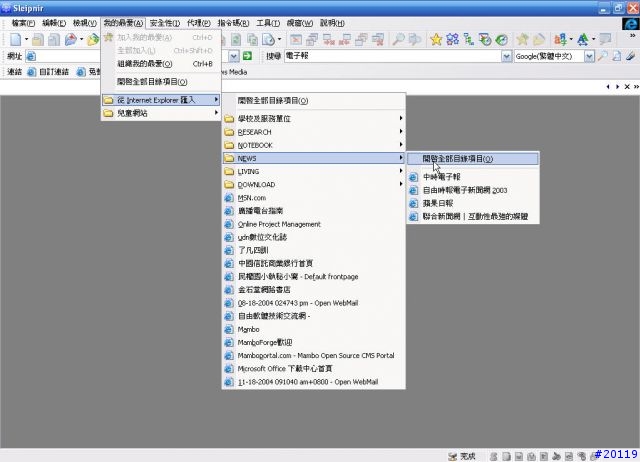Select 開啟全部目錄項目 in NEWS submenu
Viewport: 640px width, 462px height.
tap(473, 159)
